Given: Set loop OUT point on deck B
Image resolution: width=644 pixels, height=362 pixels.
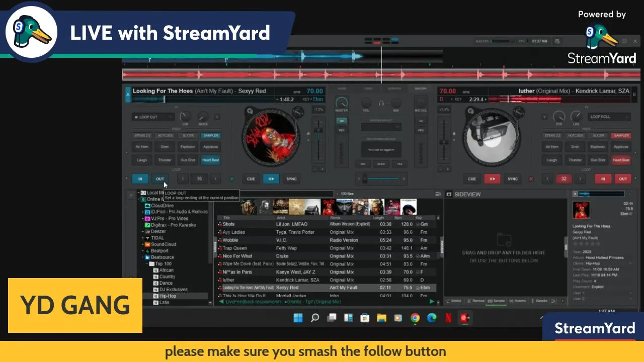Looking at the screenshot, I should pyautogui.click(x=623, y=178).
